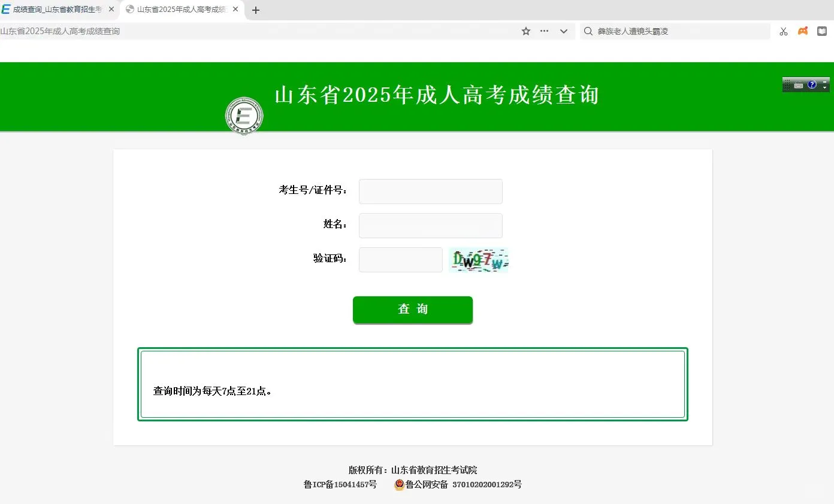Click the ellipsis more options control

point(544,31)
